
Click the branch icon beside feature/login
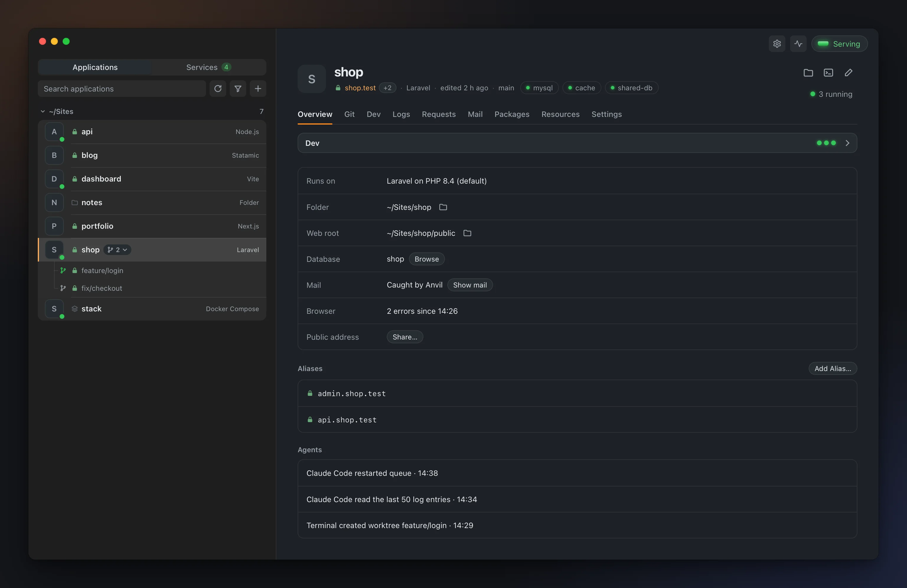63,270
